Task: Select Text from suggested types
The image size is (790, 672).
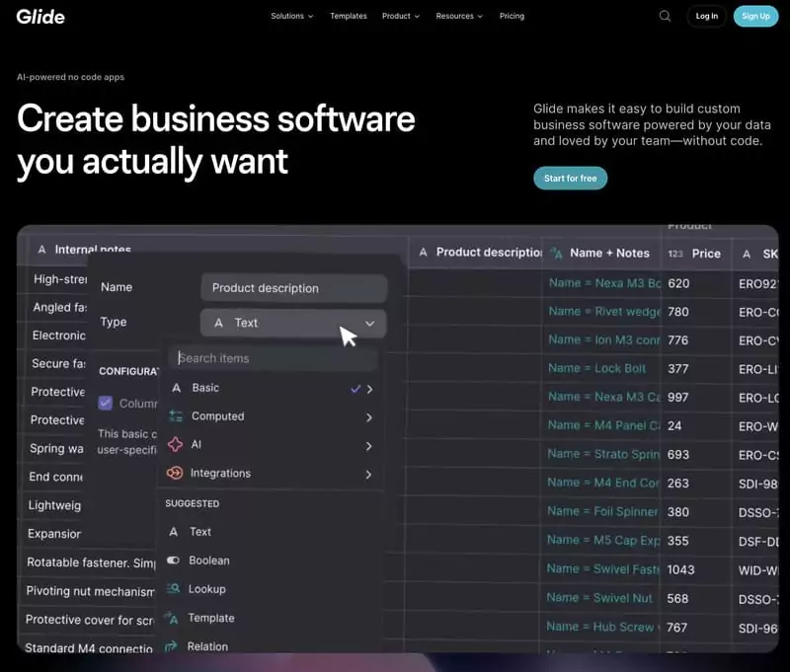Action: [x=200, y=532]
